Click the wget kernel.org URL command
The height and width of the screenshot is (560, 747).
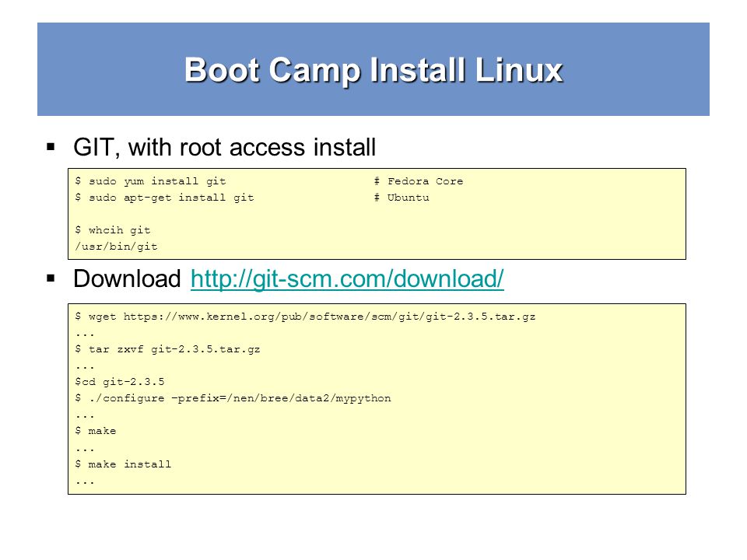(305, 317)
